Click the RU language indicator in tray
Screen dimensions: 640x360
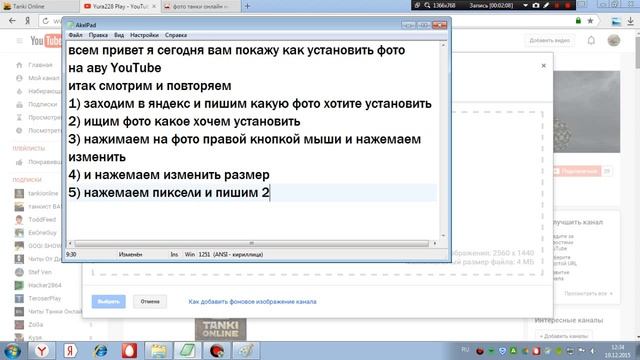coord(465,350)
